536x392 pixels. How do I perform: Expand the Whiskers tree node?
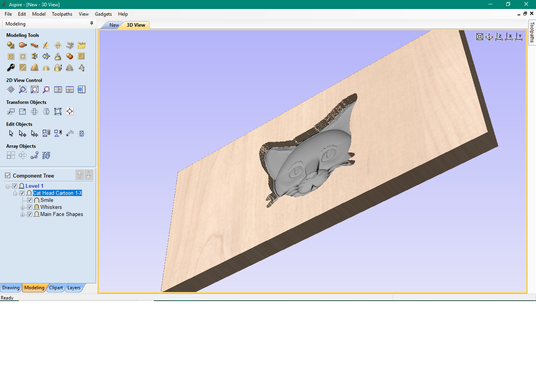tap(22, 208)
